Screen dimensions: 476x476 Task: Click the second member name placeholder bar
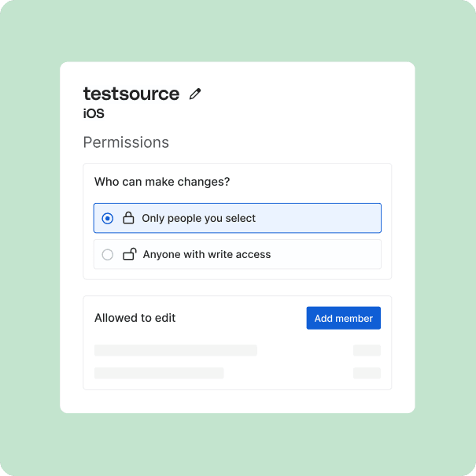159,373
